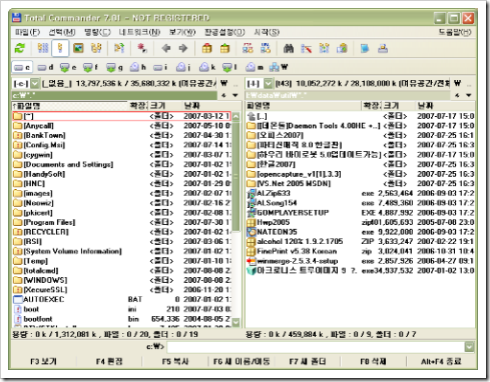
Task: Select drive j button
Action: [x=183, y=67]
